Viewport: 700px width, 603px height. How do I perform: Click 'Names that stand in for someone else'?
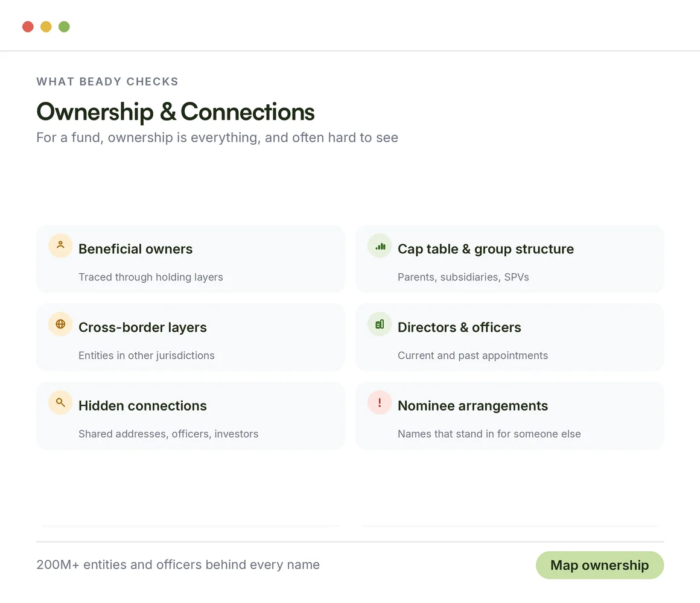pyautogui.click(x=489, y=434)
